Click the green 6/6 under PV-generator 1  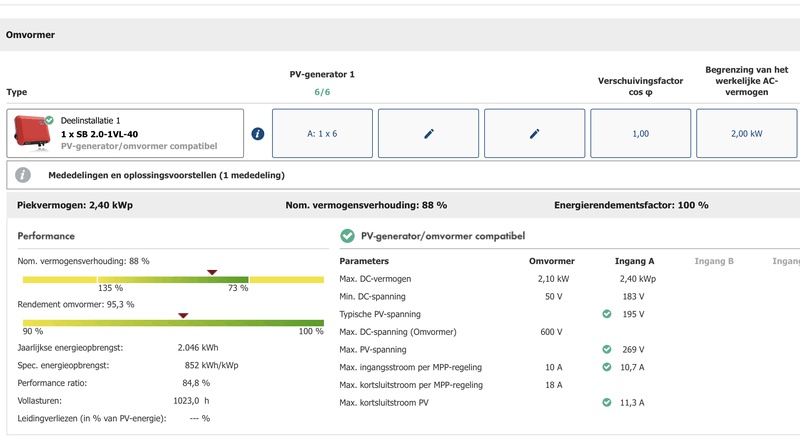322,92
